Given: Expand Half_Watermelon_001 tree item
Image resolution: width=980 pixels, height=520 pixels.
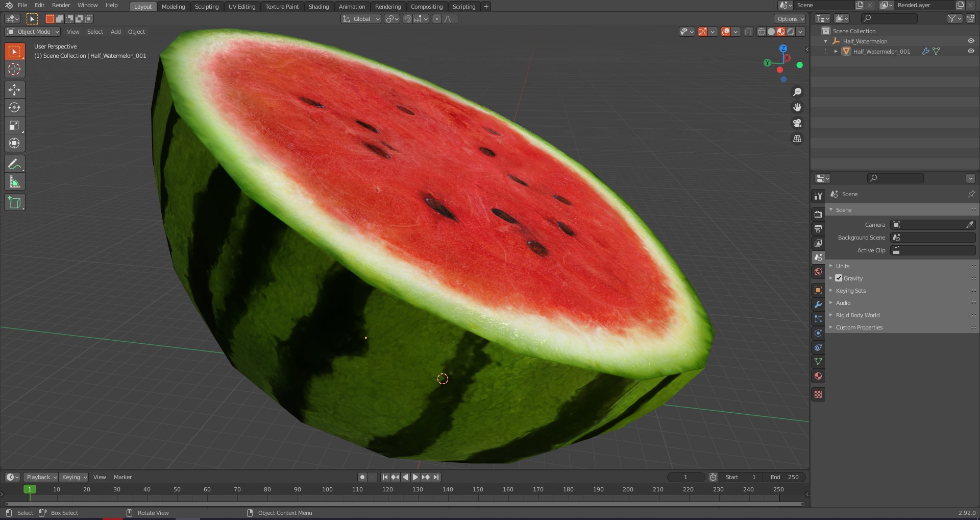Looking at the screenshot, I should click(836, 51).
